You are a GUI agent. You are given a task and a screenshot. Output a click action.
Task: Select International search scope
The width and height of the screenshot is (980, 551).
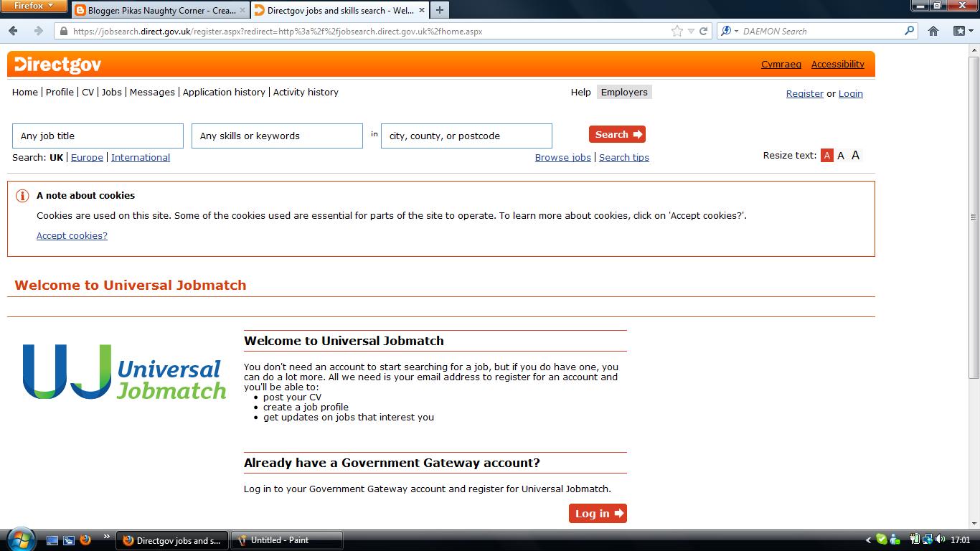(x=141, y=157)
